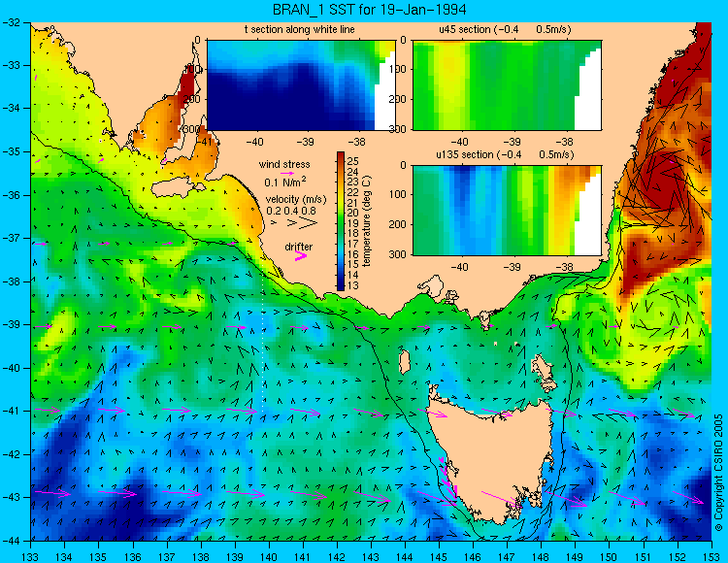Click the 't section along white line' heading
Image resolution: width=728 pixels, height=563 pixels.
pyautogui.click(x=300, y=30)
